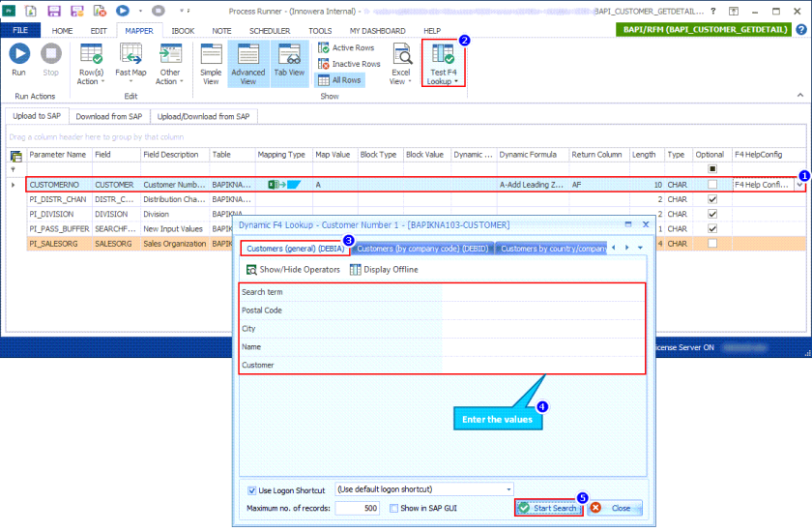Open lookup tabs list dropdown arrow
This screenshot has width=812, height=532.
click(640, 248)
